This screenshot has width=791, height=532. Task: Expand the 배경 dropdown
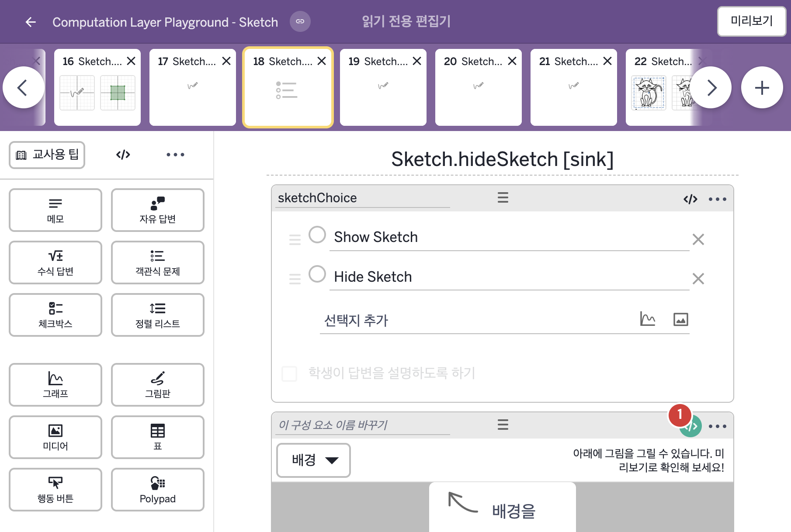pos(313,460)
